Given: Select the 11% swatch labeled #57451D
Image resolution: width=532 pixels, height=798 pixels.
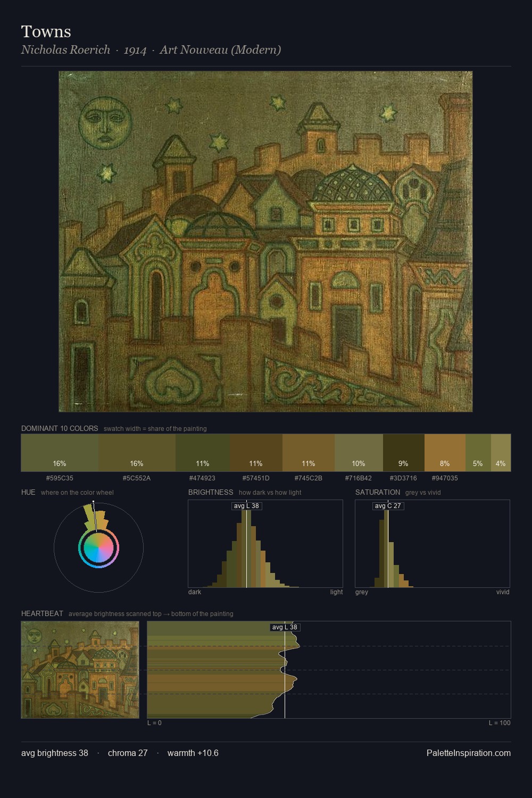Looking at the screenshot, I should coord(256,453).
